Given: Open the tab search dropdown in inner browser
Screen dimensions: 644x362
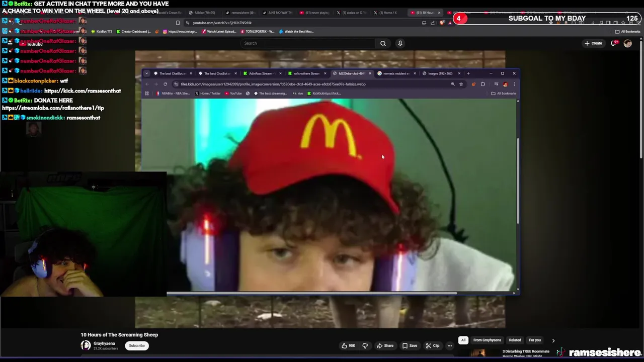Looking at the screenshot, I should [146, 73].
